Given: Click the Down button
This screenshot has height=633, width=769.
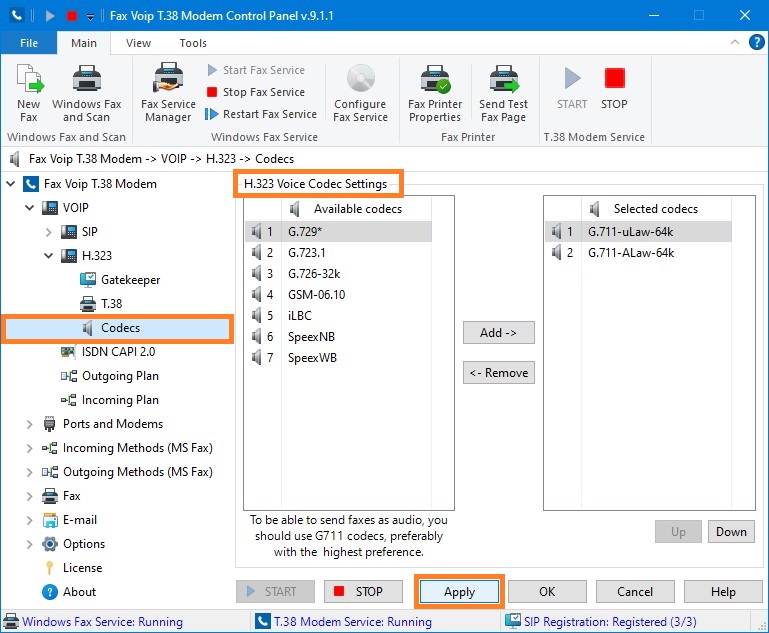Looking at the screenshot, I should (x=731, y=532).
